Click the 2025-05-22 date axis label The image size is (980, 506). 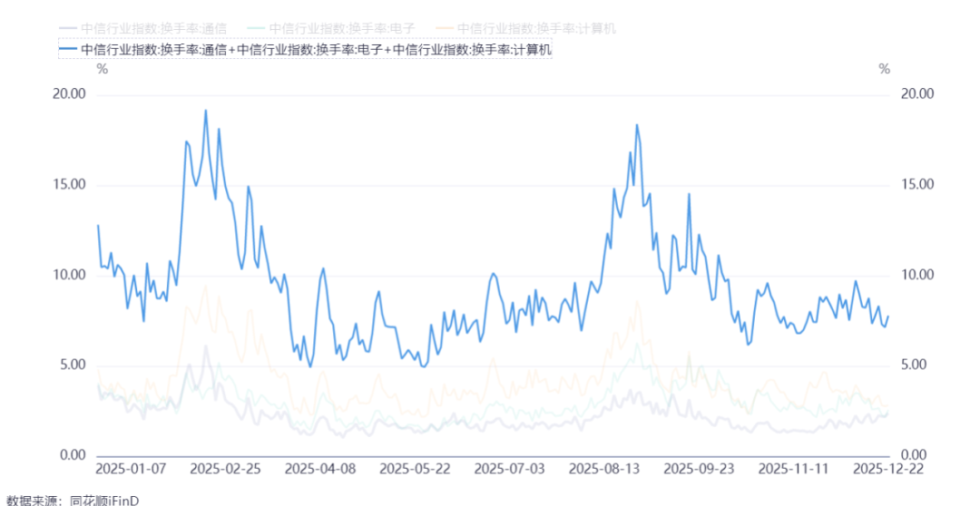(415, 469)
